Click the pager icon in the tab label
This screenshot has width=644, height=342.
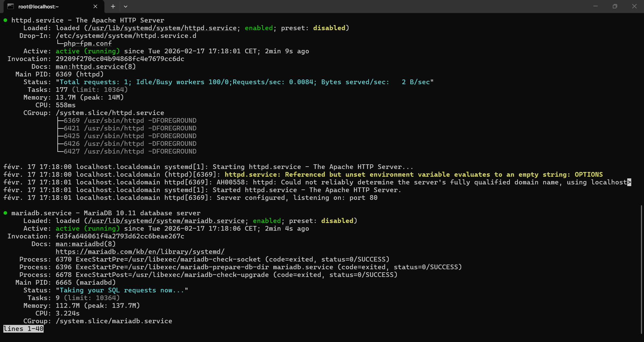click(11, 6)
